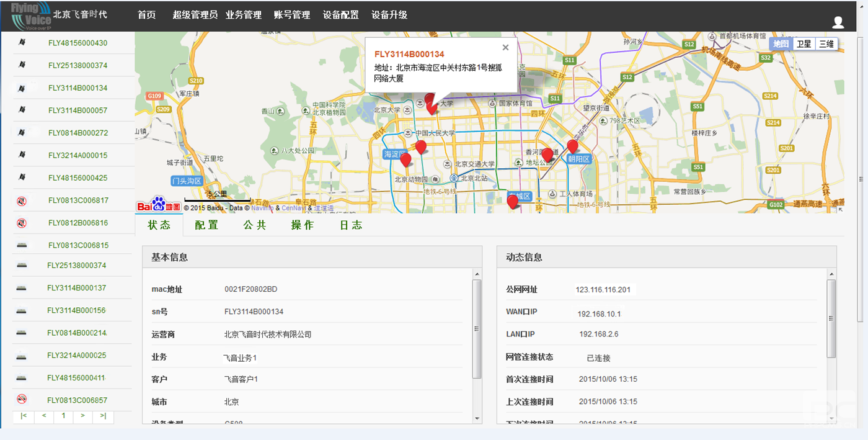This screenshot has height=440, width=868.
Task: Select the 地图 map view mode
Action: point(781,43)
